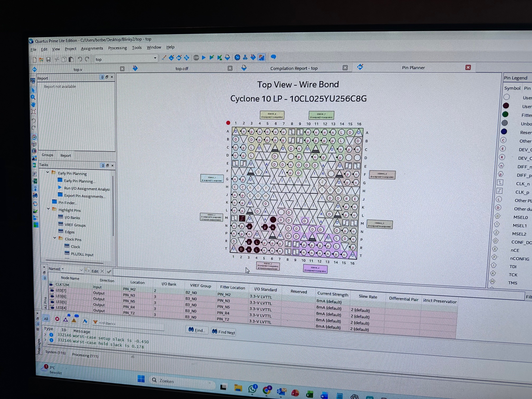Screen dimensions: 532x399
Task: Open the top entity dropdown
Action: click(155, 58)
